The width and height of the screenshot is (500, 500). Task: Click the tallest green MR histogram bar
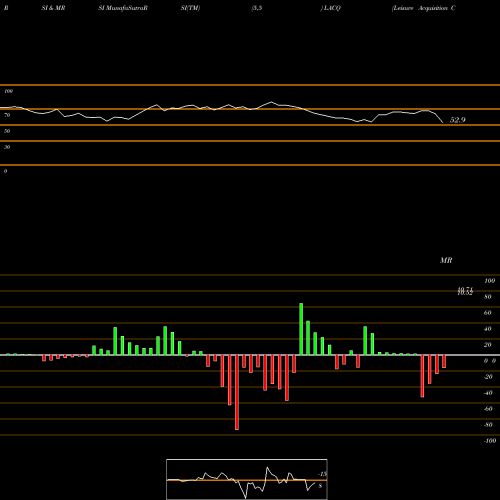[301, 329]
